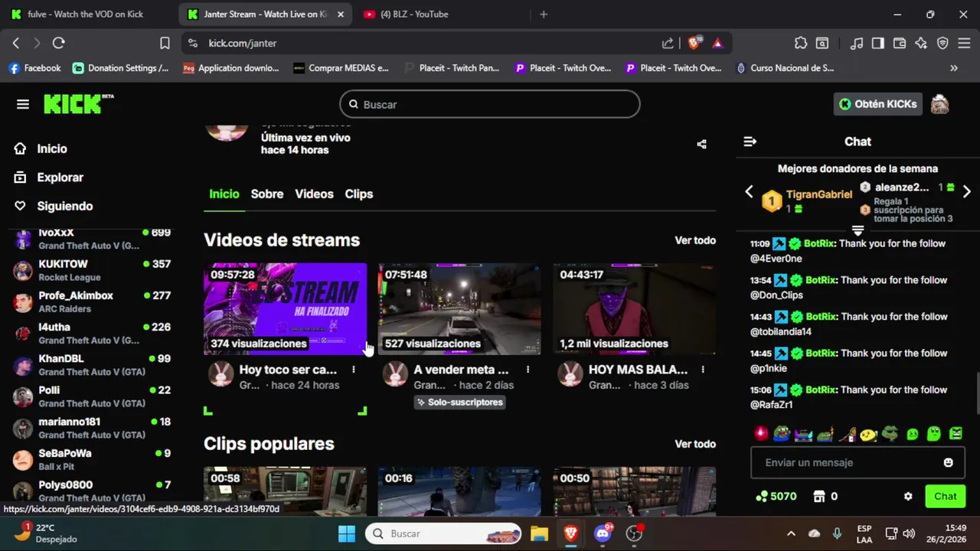Click the browser back arrow
This screenshot has width=980, height=551.
point(16,43)
